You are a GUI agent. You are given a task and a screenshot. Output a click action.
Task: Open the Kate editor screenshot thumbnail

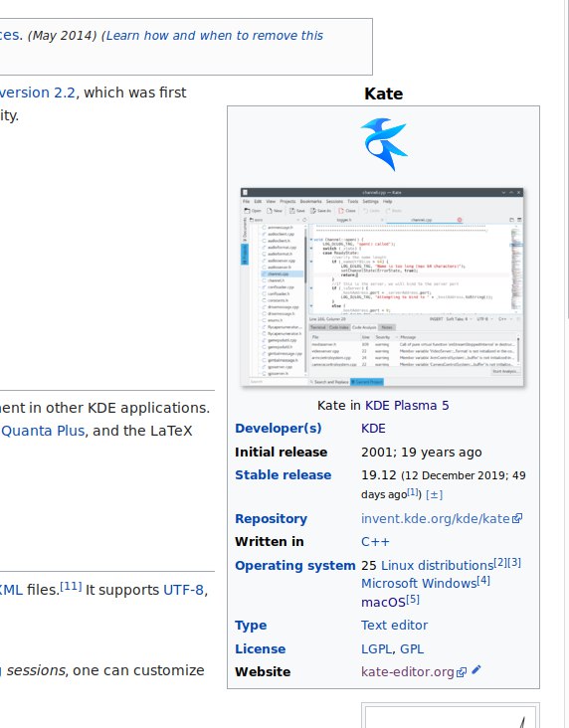point(382,287)
